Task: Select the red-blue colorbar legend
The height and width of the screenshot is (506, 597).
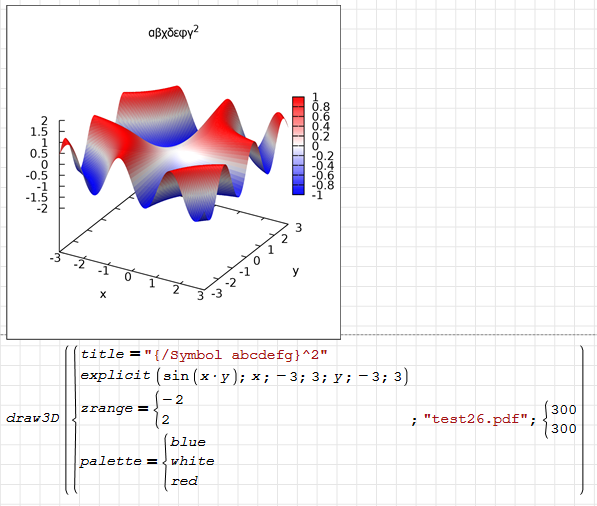Action: pyautogui.click(x=298, y=146)
